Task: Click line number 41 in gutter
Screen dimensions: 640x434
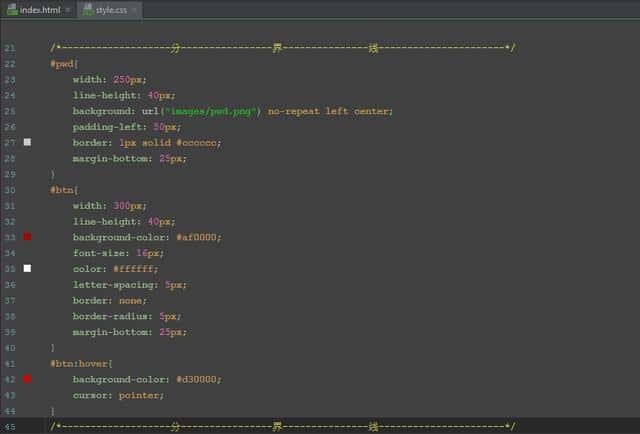Action: click(x=10, y=364)
